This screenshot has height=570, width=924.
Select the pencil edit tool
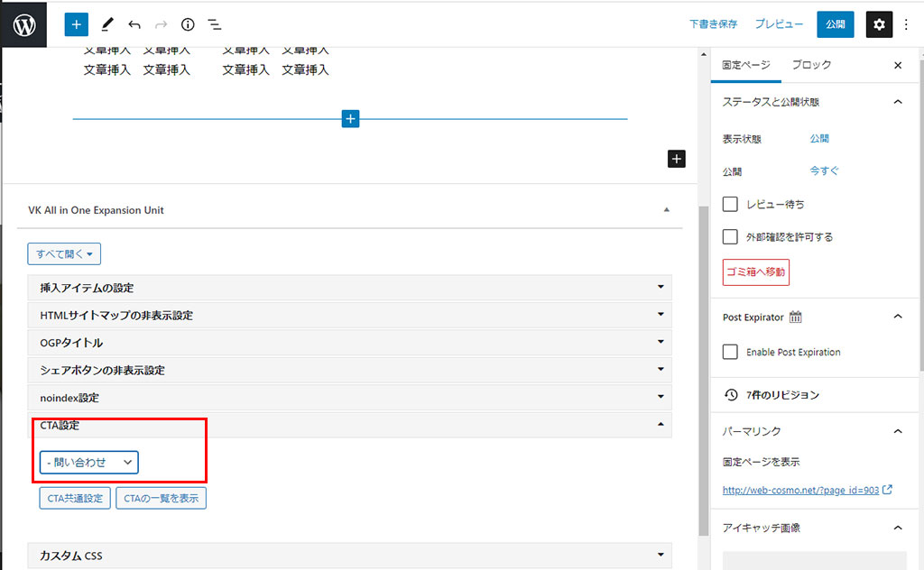(x=107, y=24)
